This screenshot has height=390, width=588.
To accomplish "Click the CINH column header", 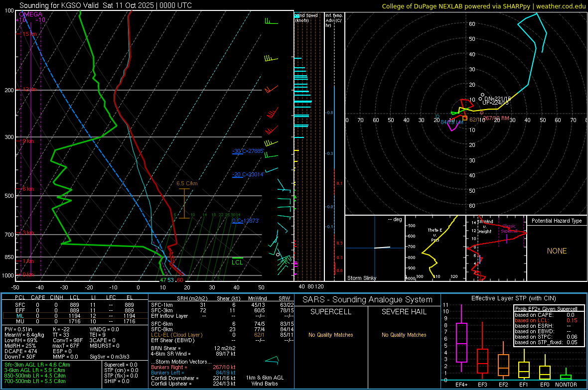I will coord(56,297).
